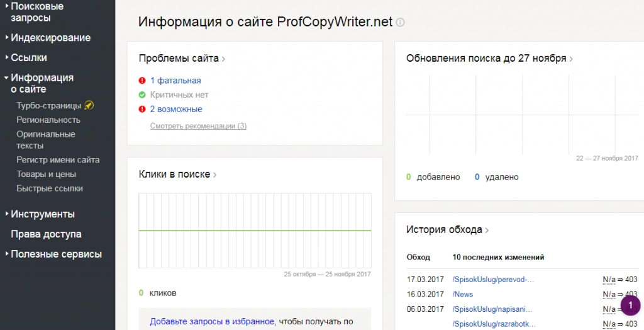Expand the Индексирование sidebar section
The image size is (644, 330).
pyautogui.click(x=48, y=38)
